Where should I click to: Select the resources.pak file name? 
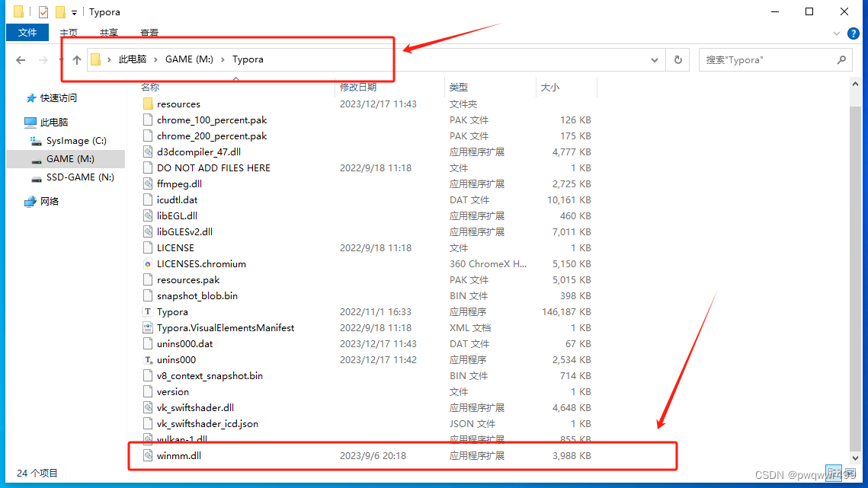188,280
